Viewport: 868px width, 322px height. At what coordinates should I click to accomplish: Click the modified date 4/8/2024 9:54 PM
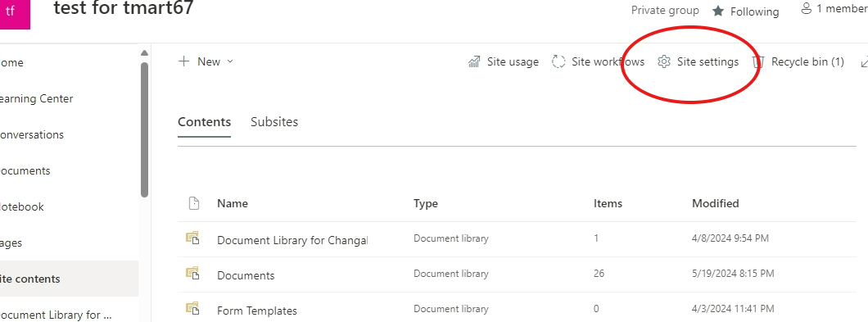[730, 238]
